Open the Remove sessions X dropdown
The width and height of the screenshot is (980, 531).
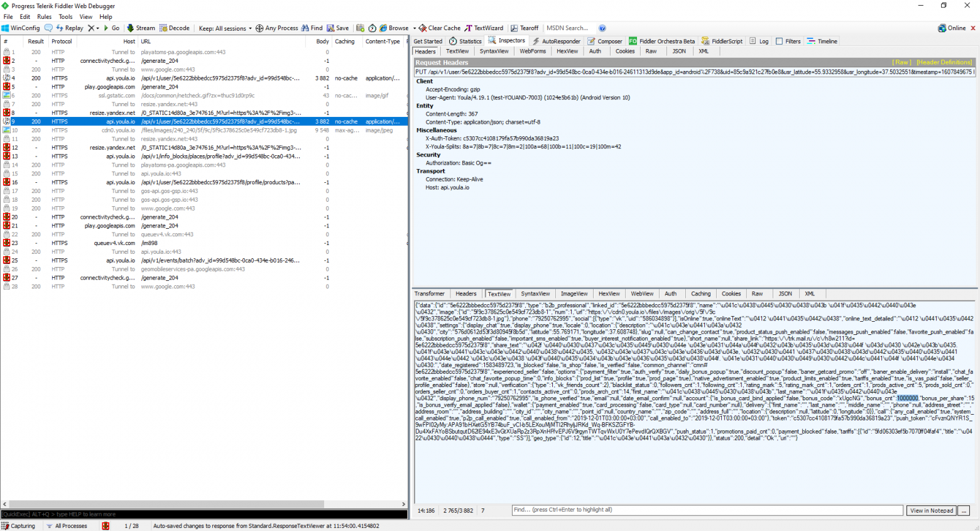tap(94, 28)
